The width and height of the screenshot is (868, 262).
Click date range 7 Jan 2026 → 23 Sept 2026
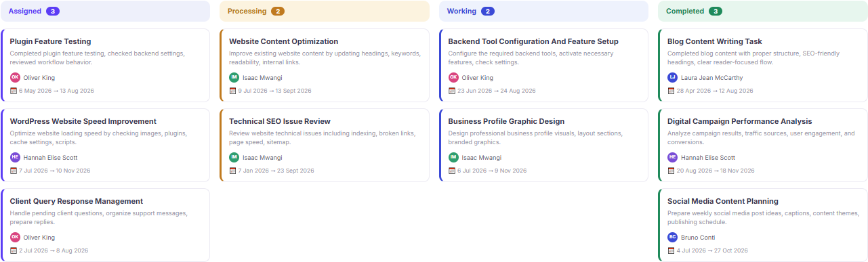276,171
